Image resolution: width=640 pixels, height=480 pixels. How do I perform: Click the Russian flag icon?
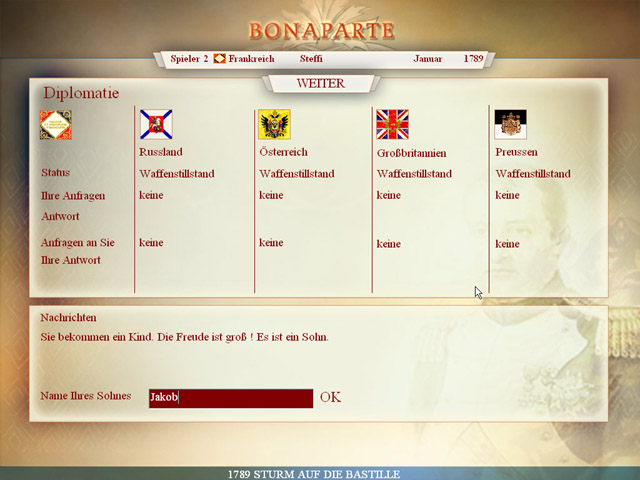156,124
